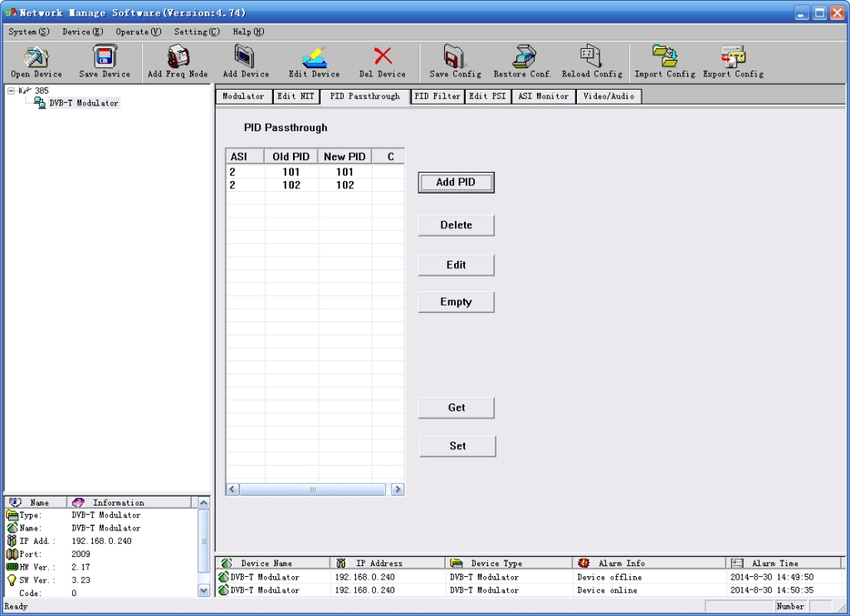The width and height of the screenshot is (850, 616).
Task: Click the Edit button
Action: (456, 265)
